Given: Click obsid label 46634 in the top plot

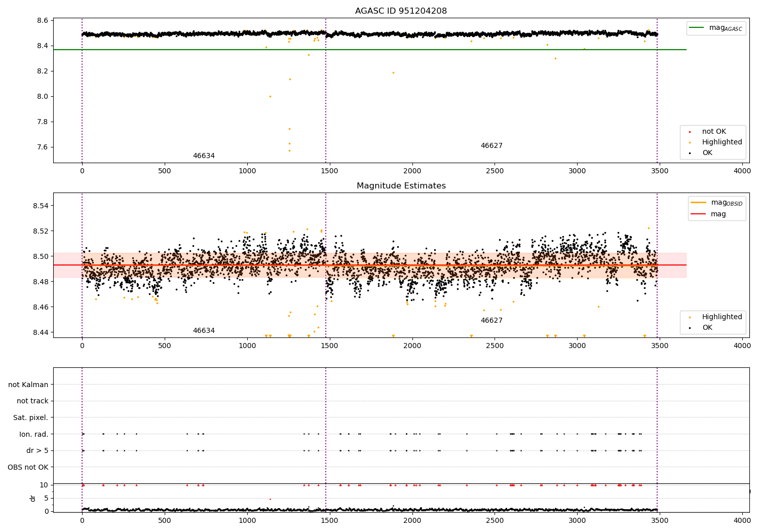Looking at the screenshot, I should click(204, 156).
